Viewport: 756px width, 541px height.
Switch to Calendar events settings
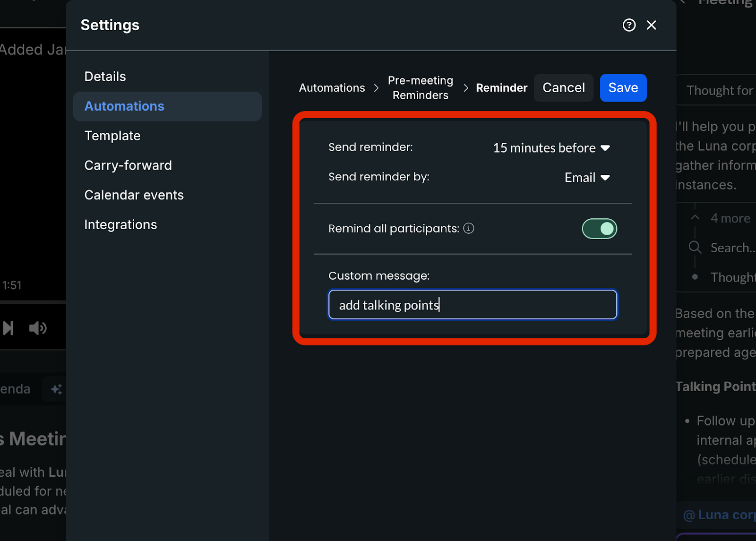tap(134, 195)
